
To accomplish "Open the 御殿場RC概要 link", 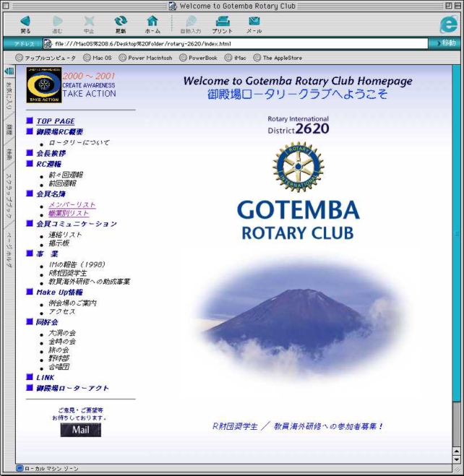I will pos(59,131).
